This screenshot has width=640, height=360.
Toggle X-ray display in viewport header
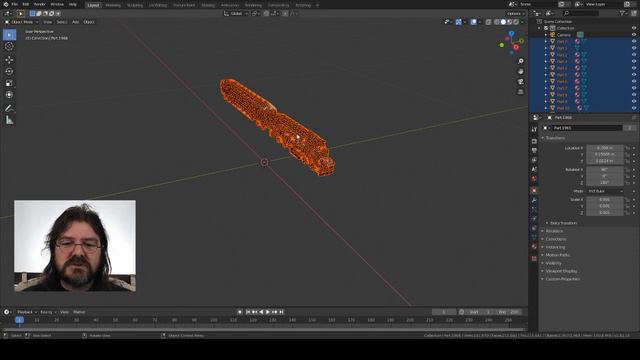pyautogui.click(x=488, y=22)
